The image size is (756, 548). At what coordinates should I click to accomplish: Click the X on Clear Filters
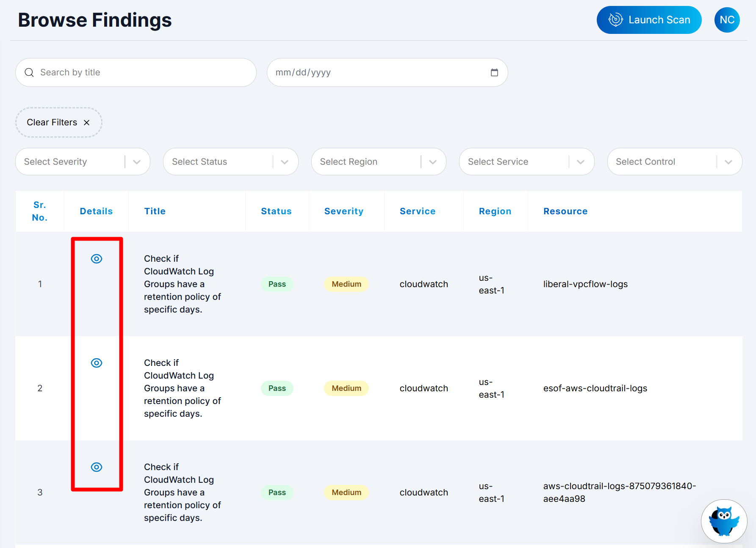(87, 122)
